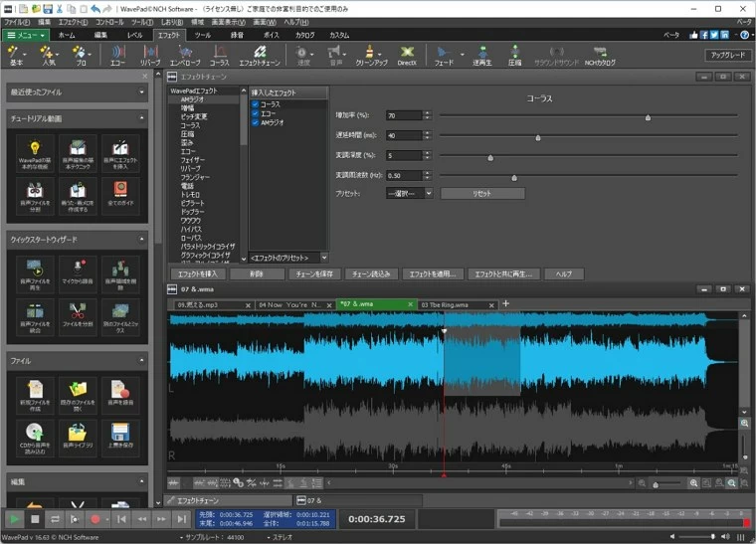This screenshot has height=544, width=756.
Task: Open the フェード toolbar icon
Action: pyautogui.click(x=444, y=56)
